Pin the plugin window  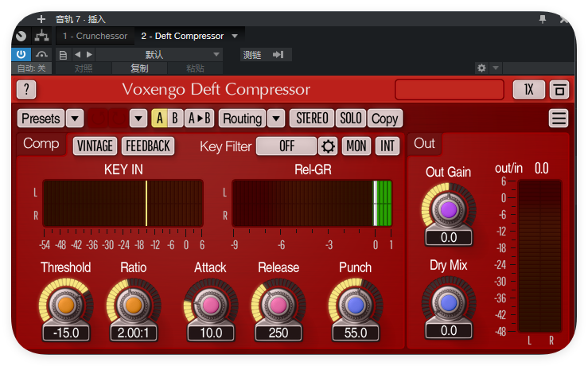click(543, 19)
